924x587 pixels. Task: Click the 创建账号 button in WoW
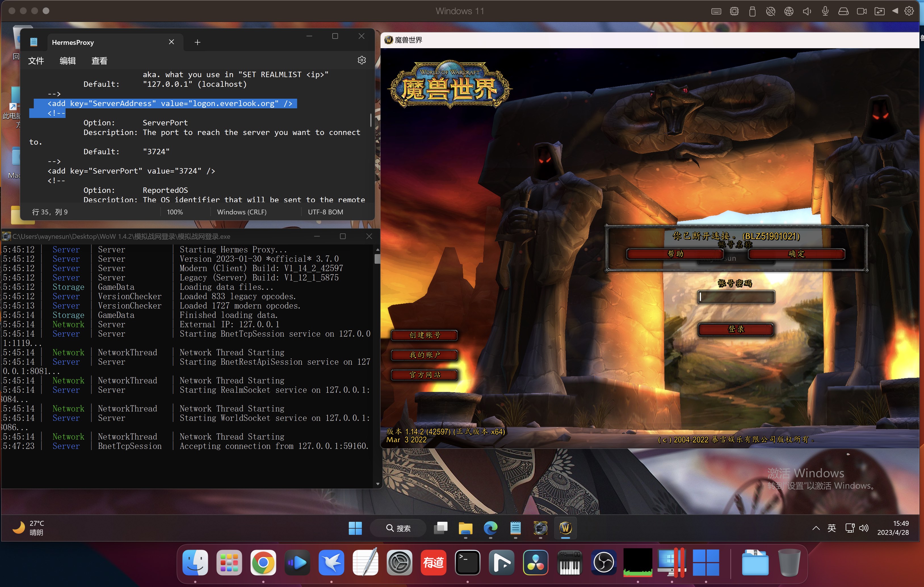pyautogui.click(x=424, y=335)
